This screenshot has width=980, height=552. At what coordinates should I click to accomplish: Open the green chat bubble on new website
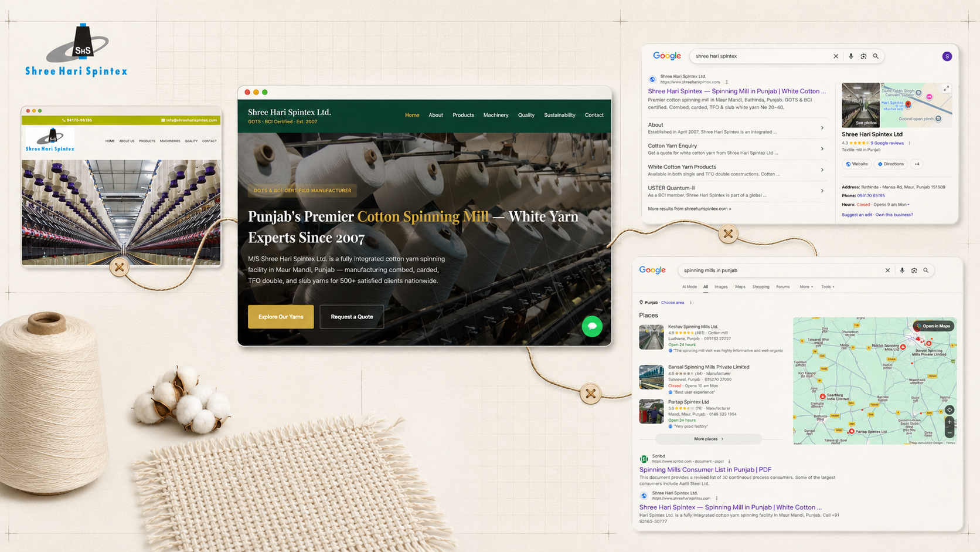(x=592, y=326)
